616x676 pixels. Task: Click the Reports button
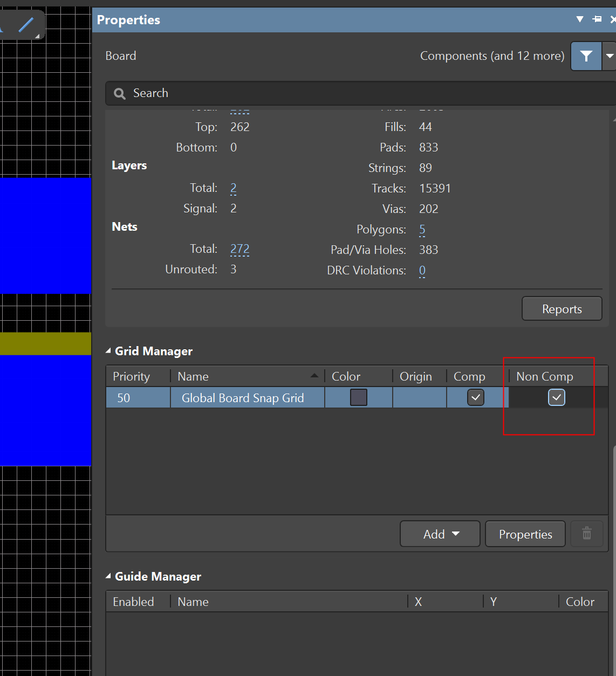[562, 309]
